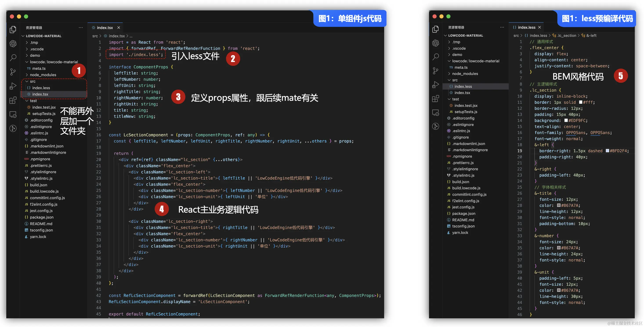Click Explorer files icon in right window
This screenshot has height=327, width=644.
click(435, 29)
